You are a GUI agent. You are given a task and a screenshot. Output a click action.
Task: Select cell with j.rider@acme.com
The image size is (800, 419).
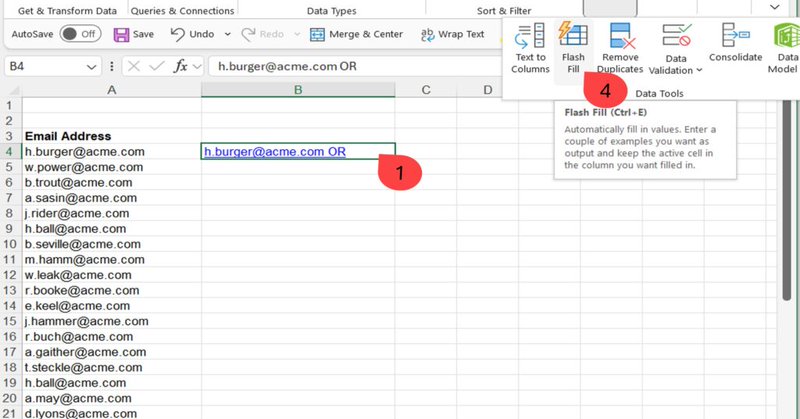pyautogui.click(x=112, y=213)
